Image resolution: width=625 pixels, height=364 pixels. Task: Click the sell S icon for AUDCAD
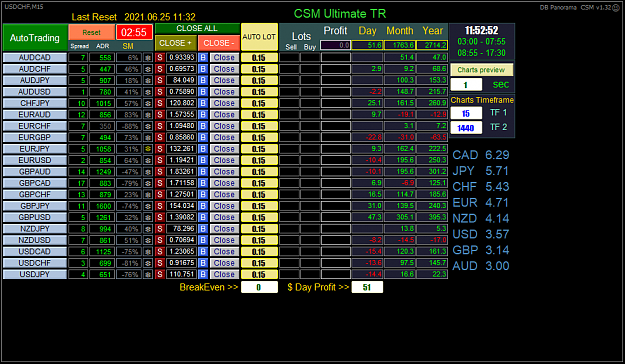[160, 57]
